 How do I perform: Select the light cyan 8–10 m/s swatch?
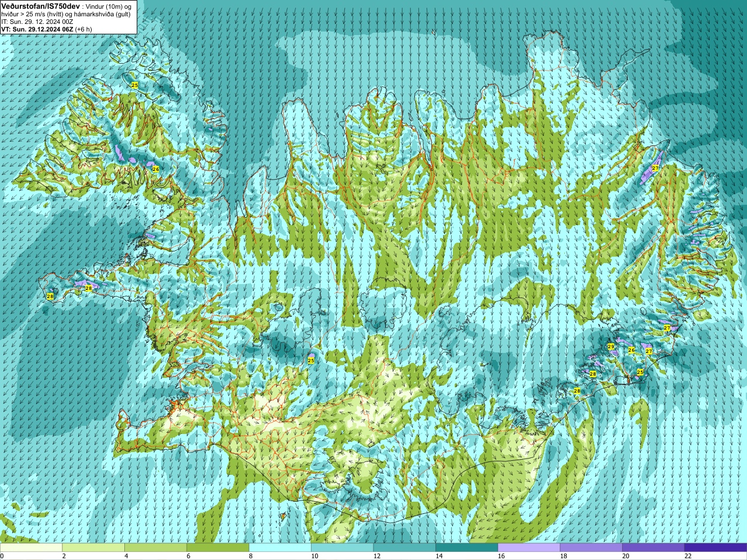(x=280, y=548)
